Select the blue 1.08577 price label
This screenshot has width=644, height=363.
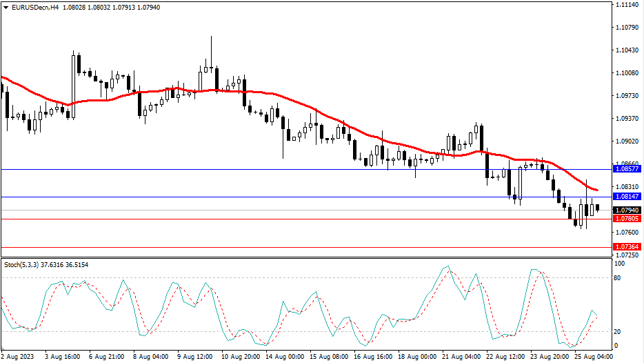626,169
